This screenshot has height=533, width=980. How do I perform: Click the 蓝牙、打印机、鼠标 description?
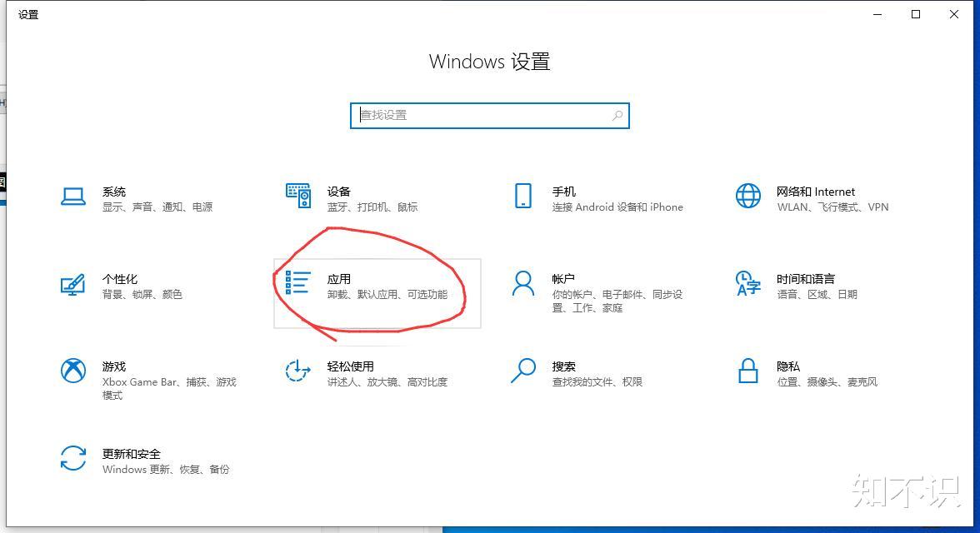tap(372, 207)
